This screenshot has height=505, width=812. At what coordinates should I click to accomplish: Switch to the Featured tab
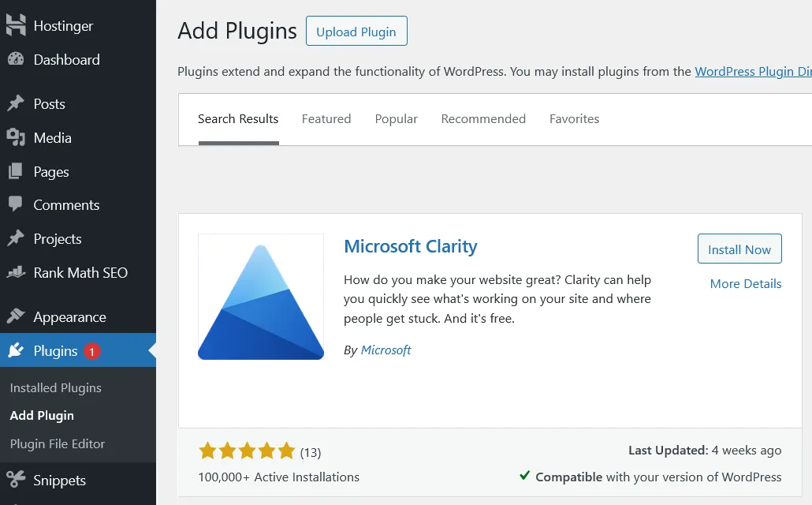(326, 118)
